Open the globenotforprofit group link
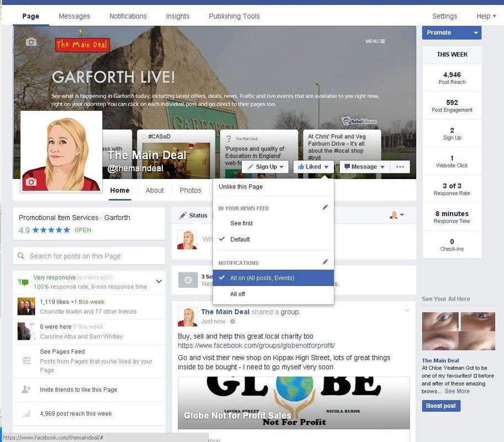504x442 pixels. [x=256, y=345]
